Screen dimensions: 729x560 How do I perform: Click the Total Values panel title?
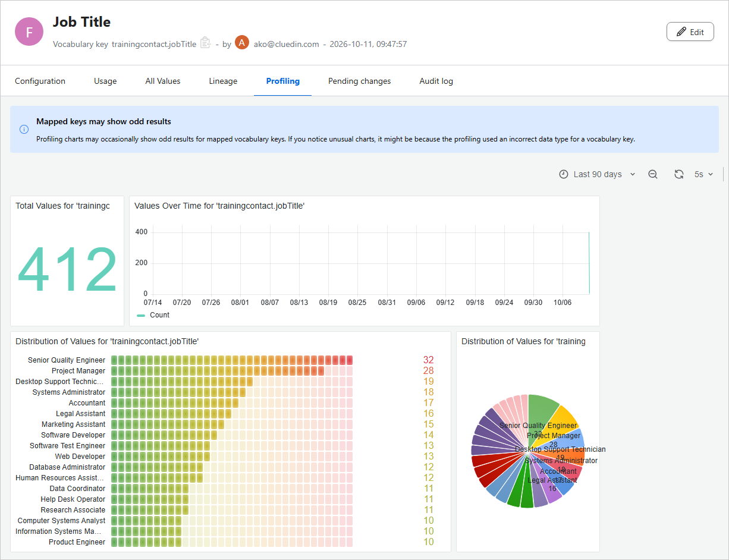(x=63, y=206)
